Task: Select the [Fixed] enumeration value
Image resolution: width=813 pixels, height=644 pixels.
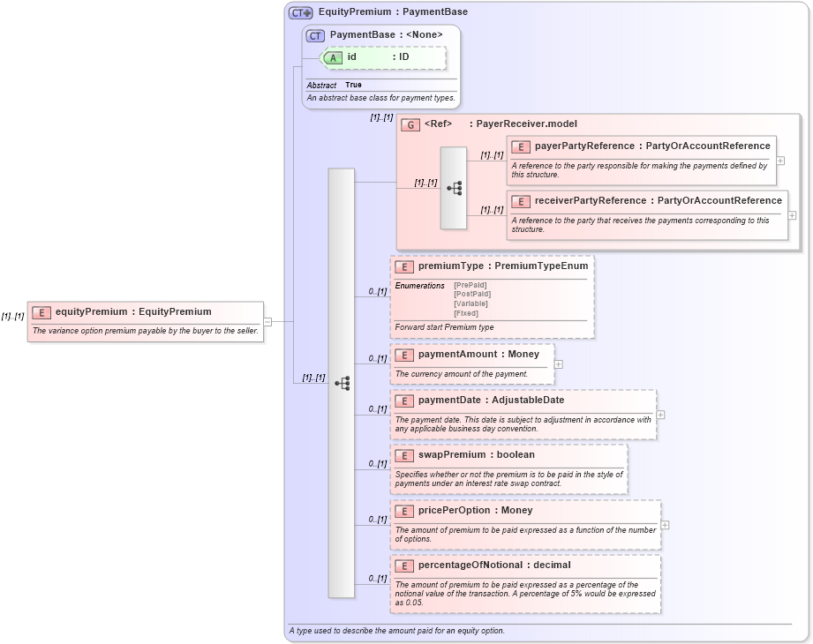Action: [466, 313]
